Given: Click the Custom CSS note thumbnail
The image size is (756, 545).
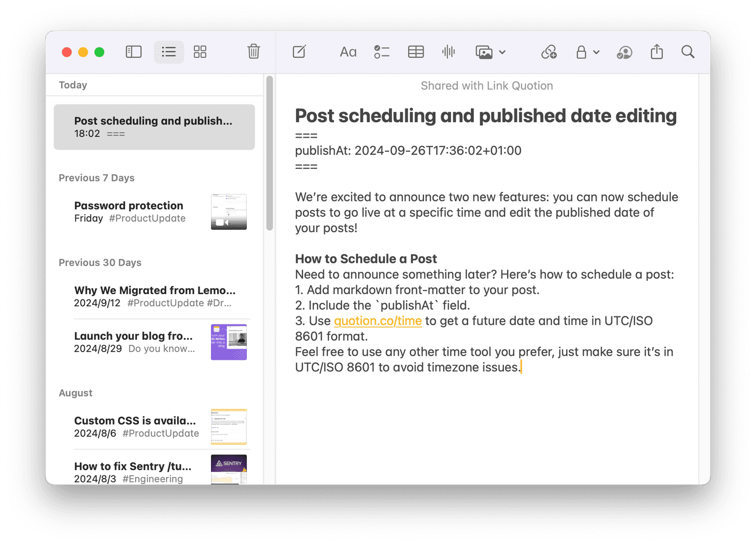Looking at the screenshot, I should pos(229,426).
